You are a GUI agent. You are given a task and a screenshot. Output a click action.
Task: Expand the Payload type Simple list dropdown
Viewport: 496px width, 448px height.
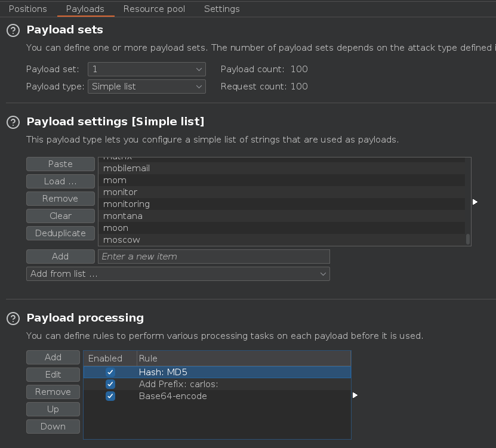point(146,86)
